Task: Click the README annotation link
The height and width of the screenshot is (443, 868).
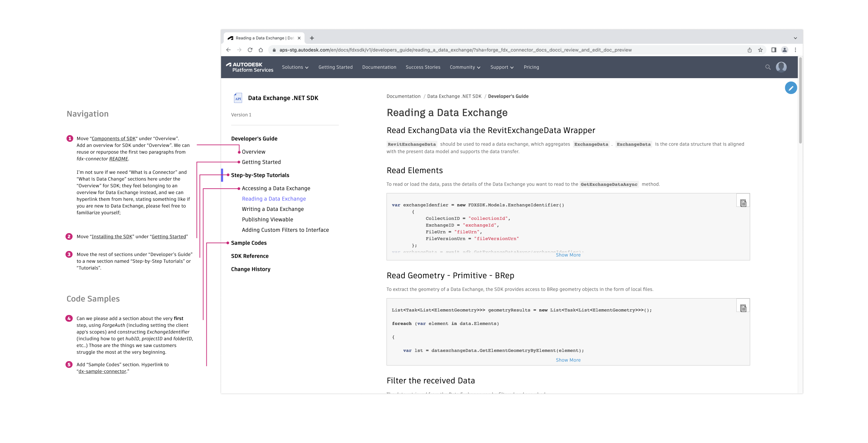Action: 119,159
